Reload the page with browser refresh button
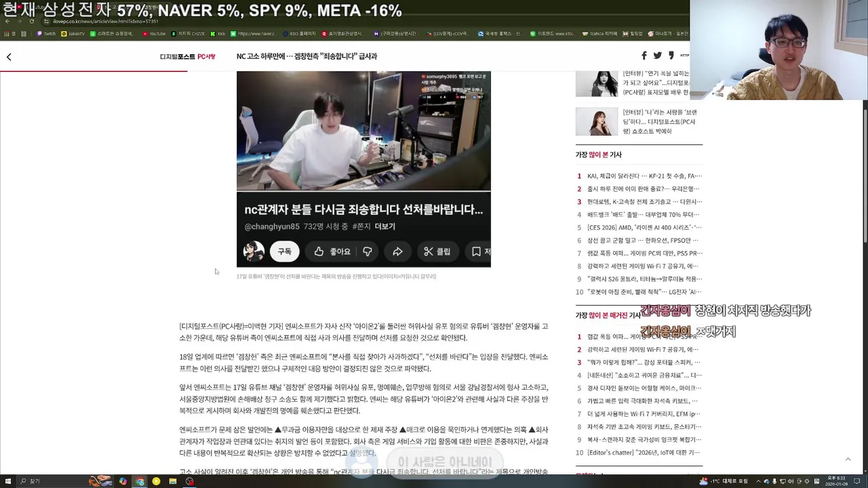Screen dimensions: 868x488 point(31,21)
